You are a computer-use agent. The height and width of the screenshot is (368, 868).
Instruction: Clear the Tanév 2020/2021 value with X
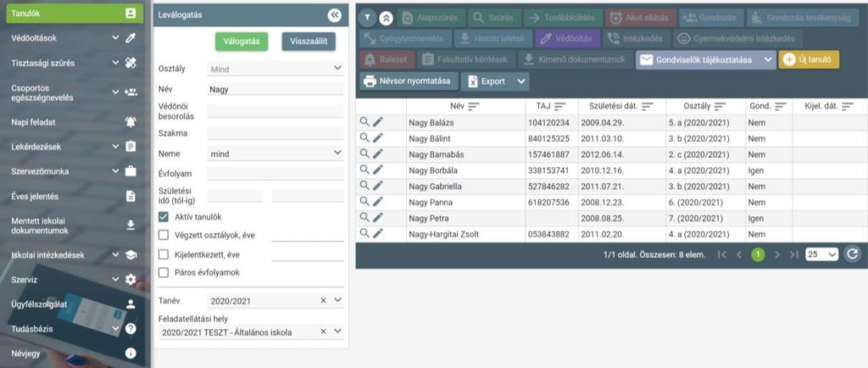click(x=323, y=300)
